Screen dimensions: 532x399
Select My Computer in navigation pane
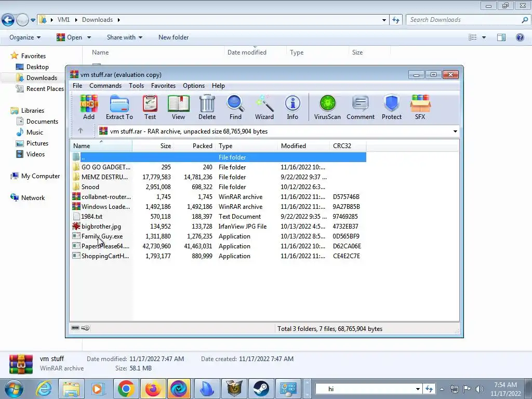coord(35,176)
